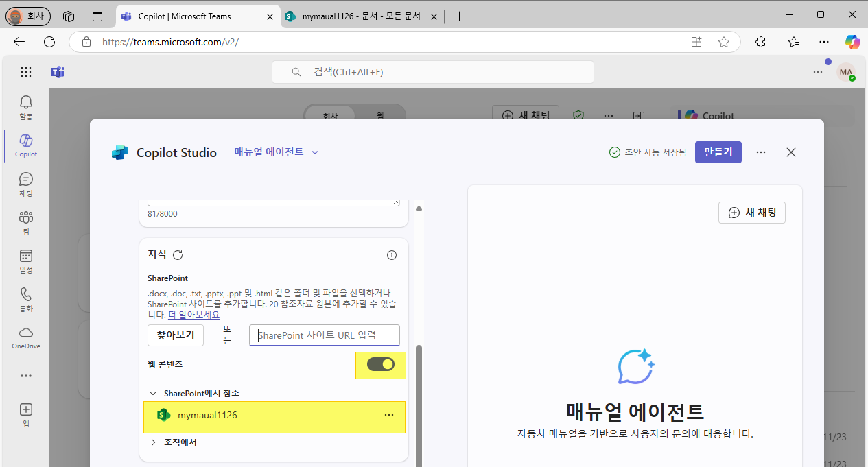868x467 pixels.
Task: Open Calendar (일정) in sidebar
Action: click(x=25, y=261)
